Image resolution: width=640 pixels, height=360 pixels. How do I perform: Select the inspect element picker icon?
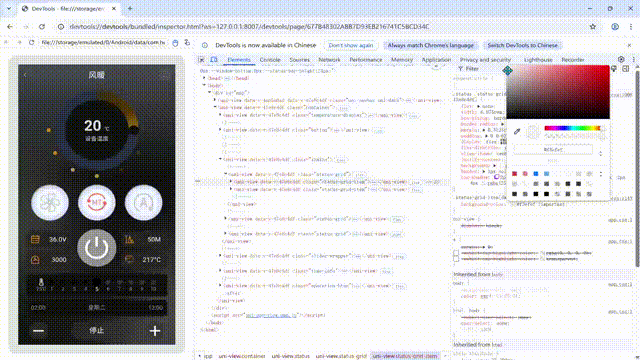(201, 60)
